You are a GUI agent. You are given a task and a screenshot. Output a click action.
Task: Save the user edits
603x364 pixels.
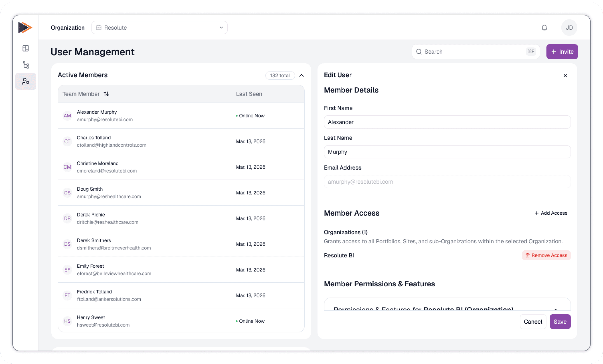click(560, 322)
